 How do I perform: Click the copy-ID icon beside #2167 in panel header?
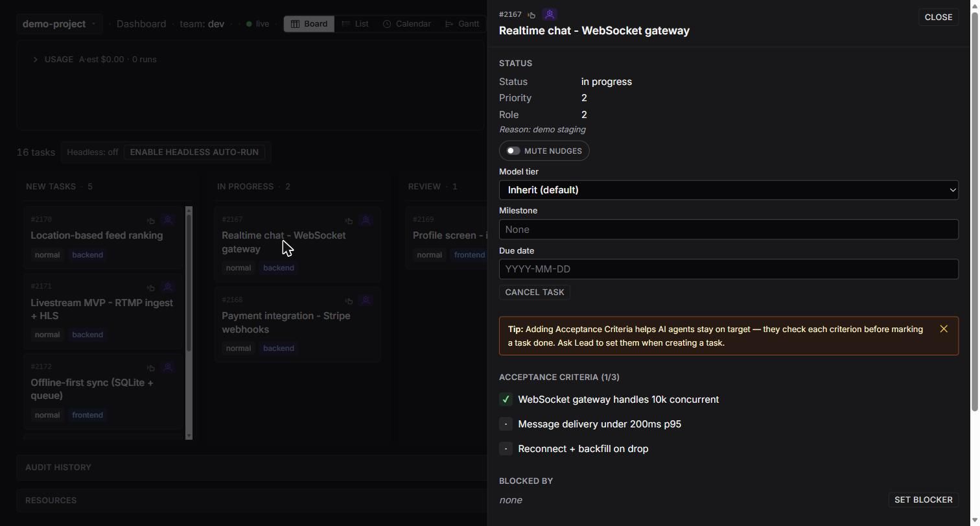[x=531, y=15]
